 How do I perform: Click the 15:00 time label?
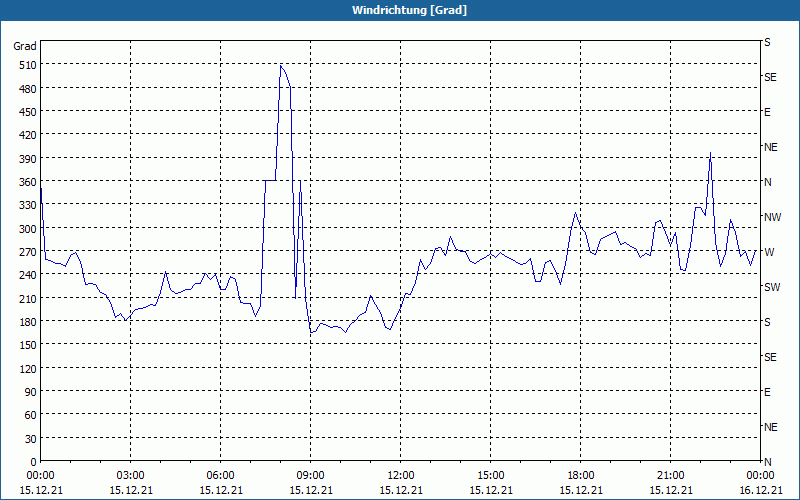coord(491,476)
